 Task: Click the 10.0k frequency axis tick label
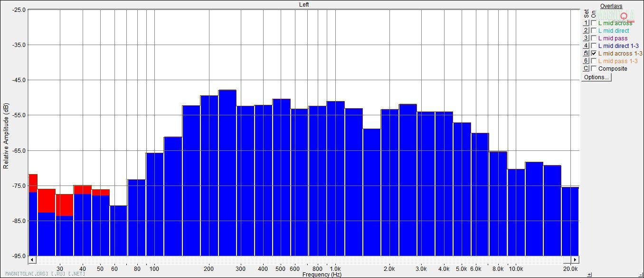coord(516,269)
